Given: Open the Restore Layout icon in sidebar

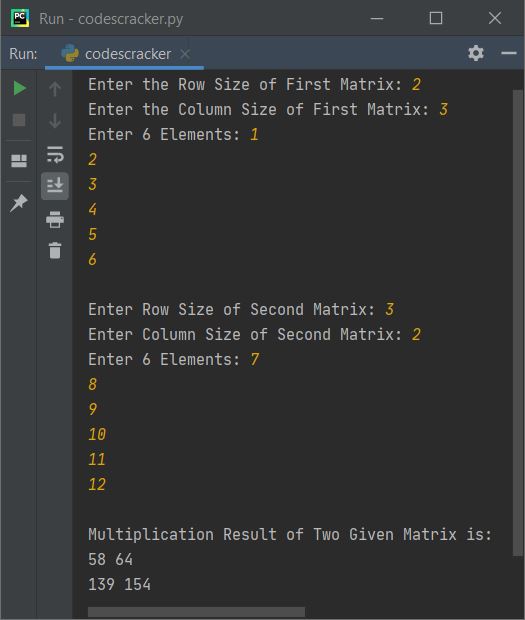Looking at the screenshot, I should tap(19, 161).
